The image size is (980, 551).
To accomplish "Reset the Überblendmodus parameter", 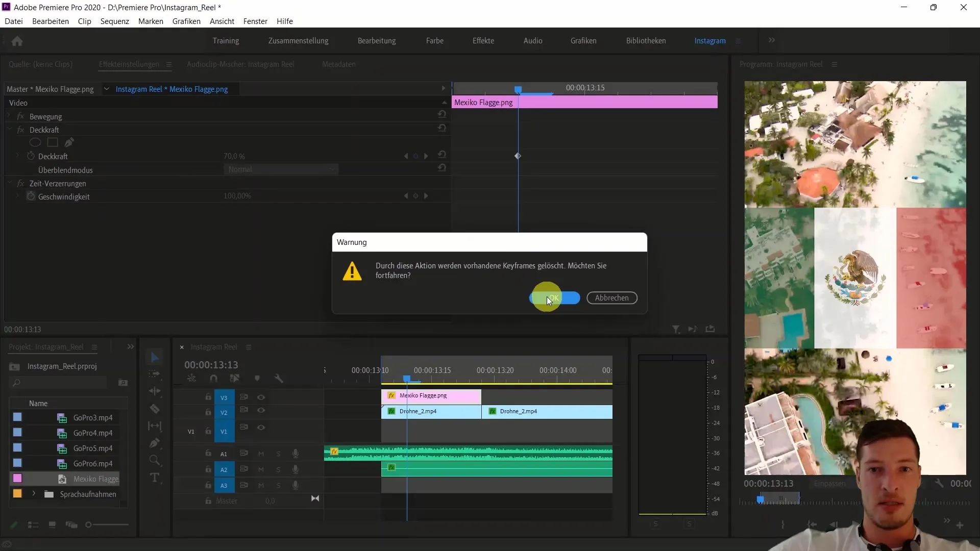I will (x=442, y=168).
